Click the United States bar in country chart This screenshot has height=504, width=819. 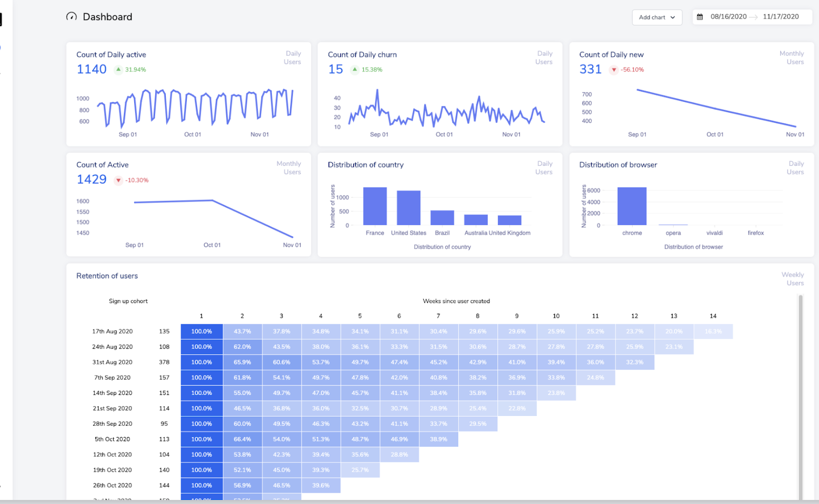click(408, 208)
